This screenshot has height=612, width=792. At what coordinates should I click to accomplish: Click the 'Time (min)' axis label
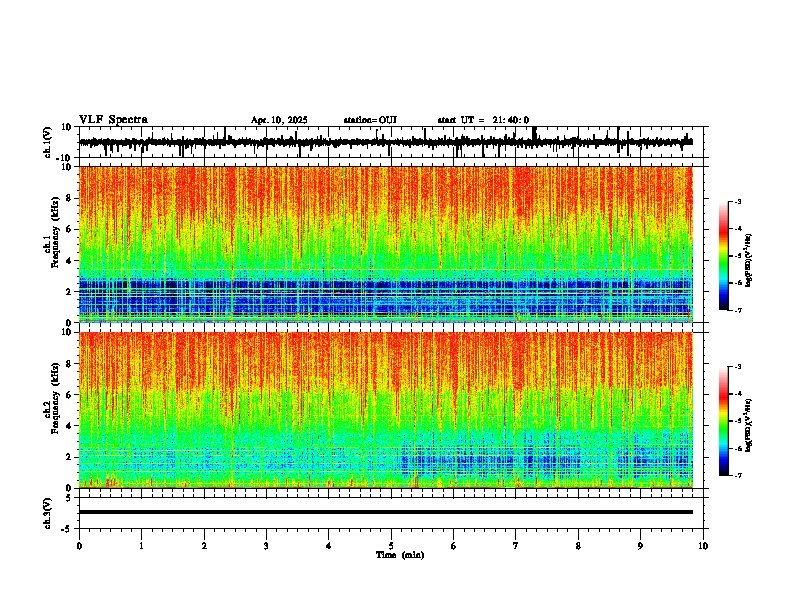[x=400, y=555]
